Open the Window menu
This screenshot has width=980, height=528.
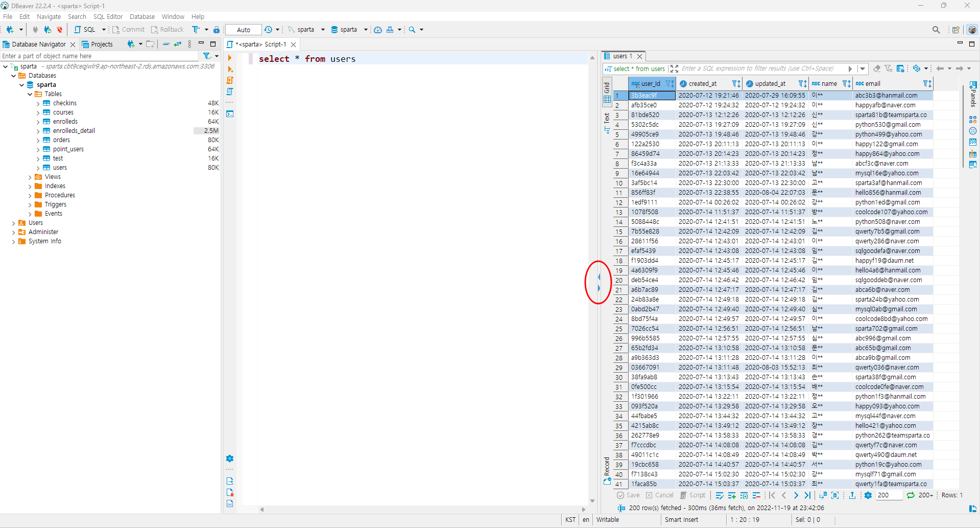click(173, 17)
